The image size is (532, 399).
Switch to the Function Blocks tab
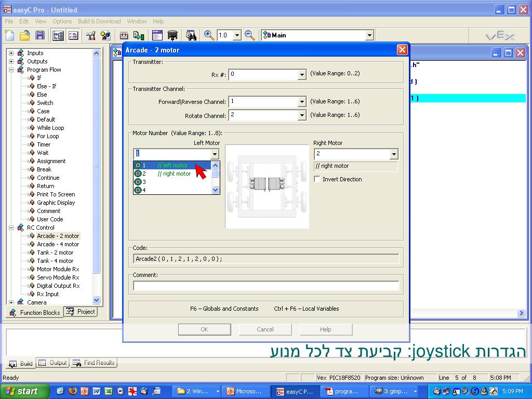click(x=35, y=312)
